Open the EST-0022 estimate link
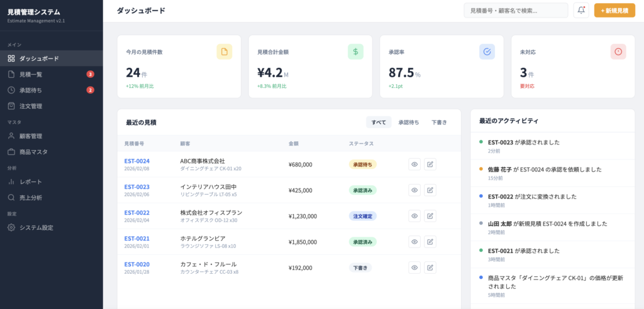Viewport: 644px width, 309px height. [x=136, y=212]
